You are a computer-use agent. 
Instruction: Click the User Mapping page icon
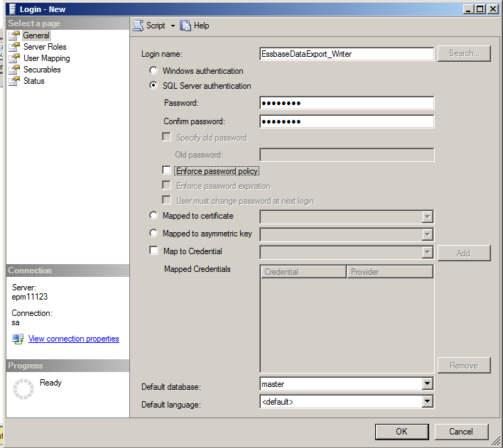14,58
